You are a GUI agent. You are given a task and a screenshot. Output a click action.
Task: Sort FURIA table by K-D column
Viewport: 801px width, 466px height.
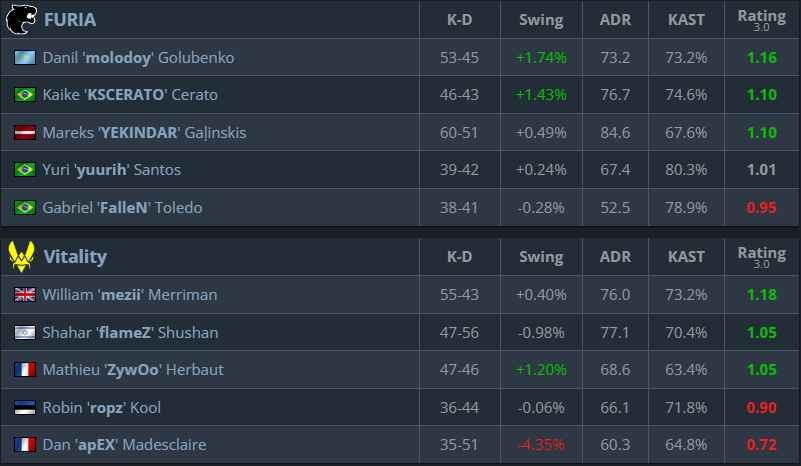459,20
